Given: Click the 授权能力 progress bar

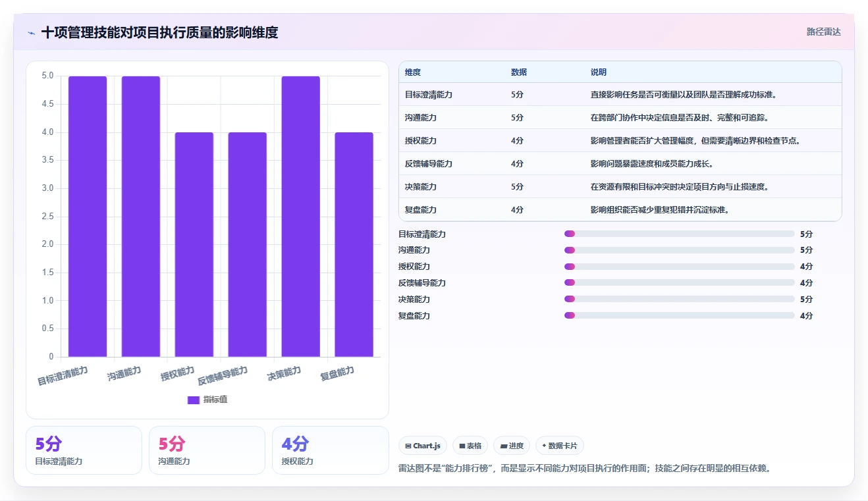Looking at the screenshot, I should (x=680, y=267).
